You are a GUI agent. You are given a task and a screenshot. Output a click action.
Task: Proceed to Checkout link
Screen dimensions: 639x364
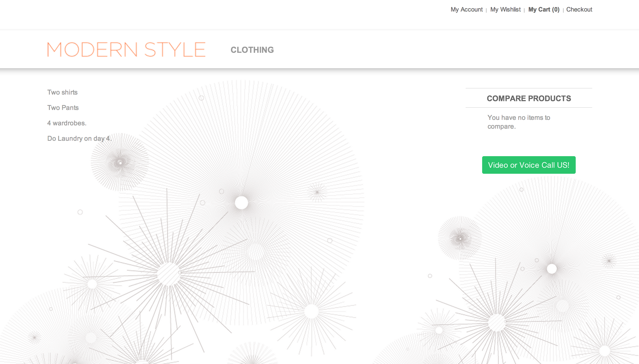point(579,10)
